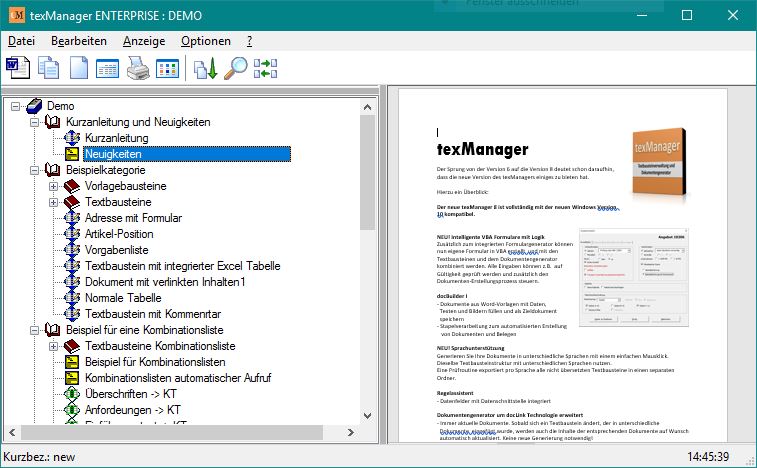Expand Textbausteine Kombinationsliste node

click(x=54, y=346)
